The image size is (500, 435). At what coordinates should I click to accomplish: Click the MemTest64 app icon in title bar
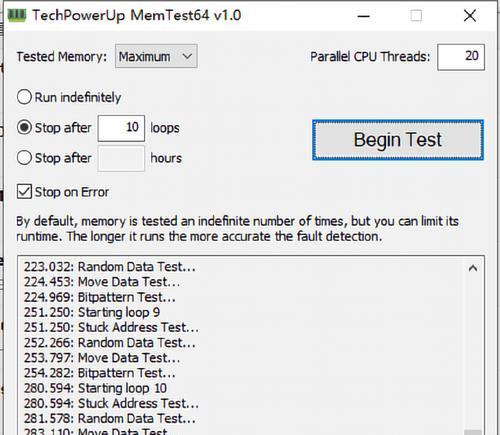tap(17, 16)
